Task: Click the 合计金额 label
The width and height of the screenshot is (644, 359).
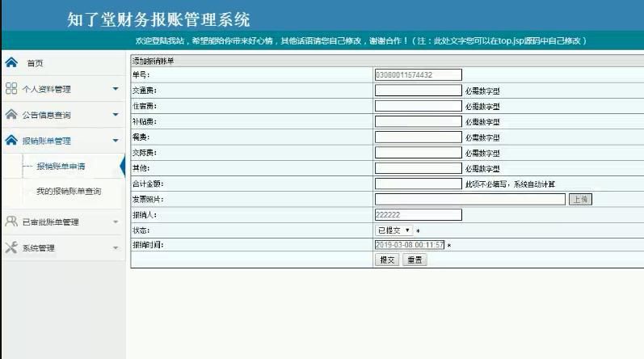Action: point(148,184)
